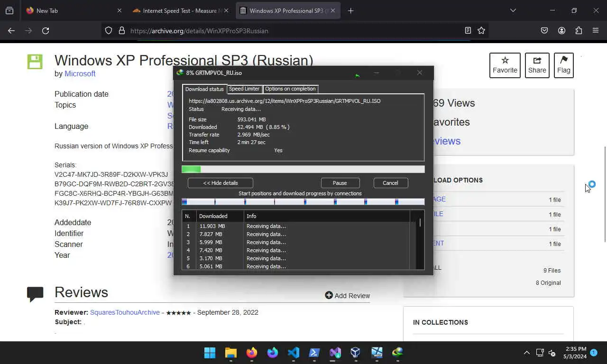
Task: Bookmark this page with the star icon
Action: (x=481, y=30)
